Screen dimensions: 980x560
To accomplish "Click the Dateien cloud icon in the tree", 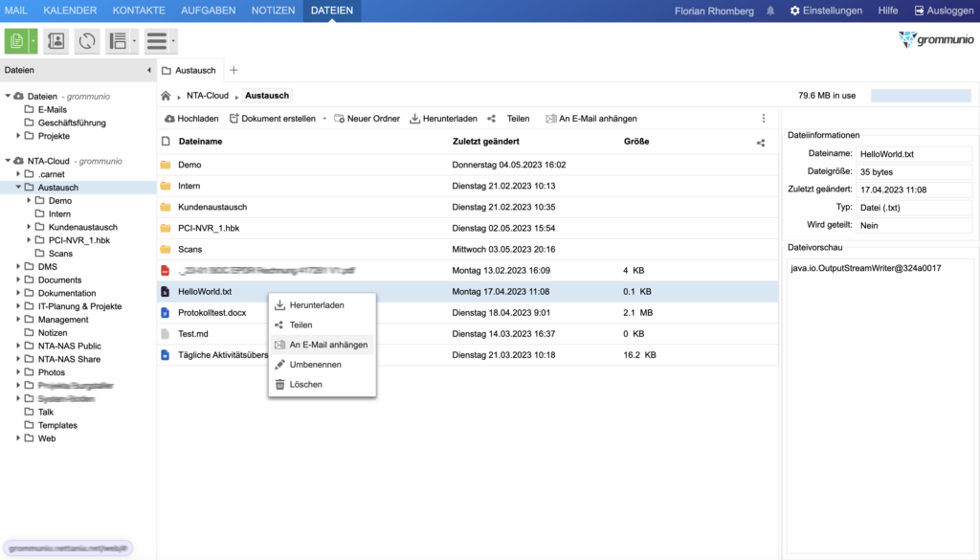I will pos(19,97).
